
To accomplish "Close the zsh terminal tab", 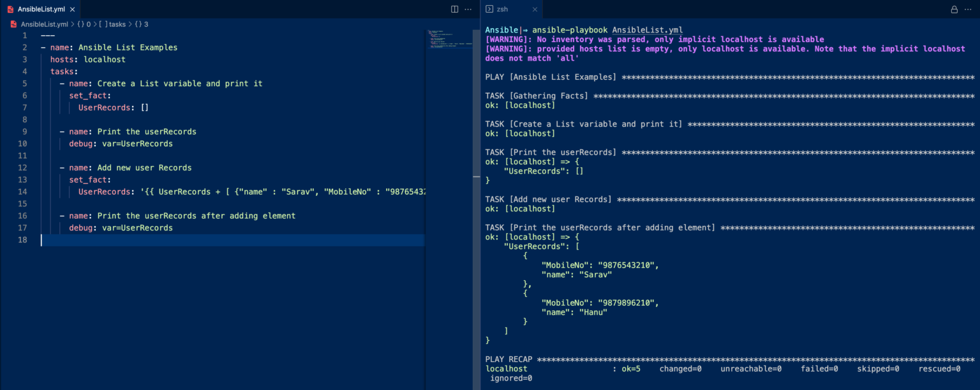I will click(x=535, y=9).
